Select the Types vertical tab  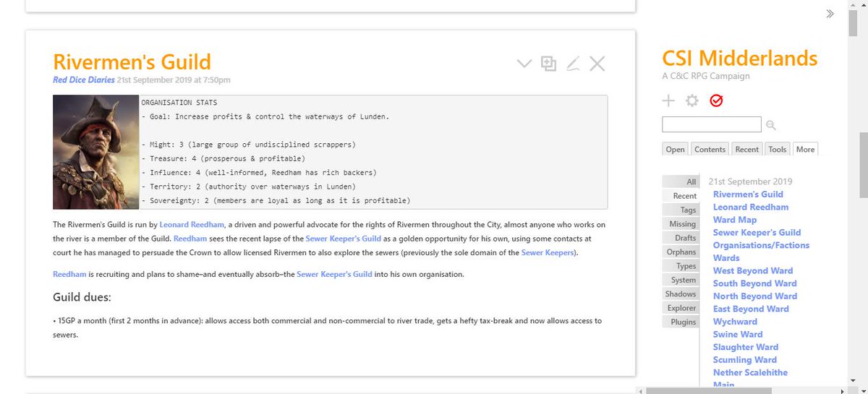681,266
